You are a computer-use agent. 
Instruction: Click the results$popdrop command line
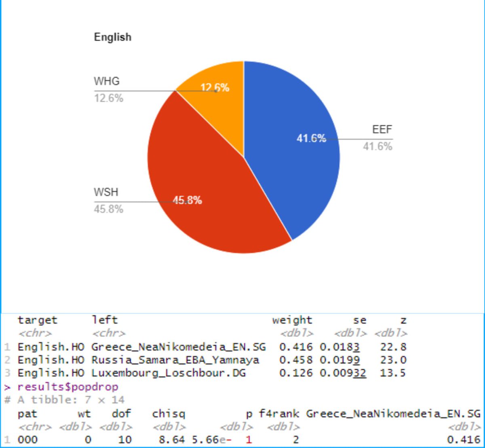point(67,387)
